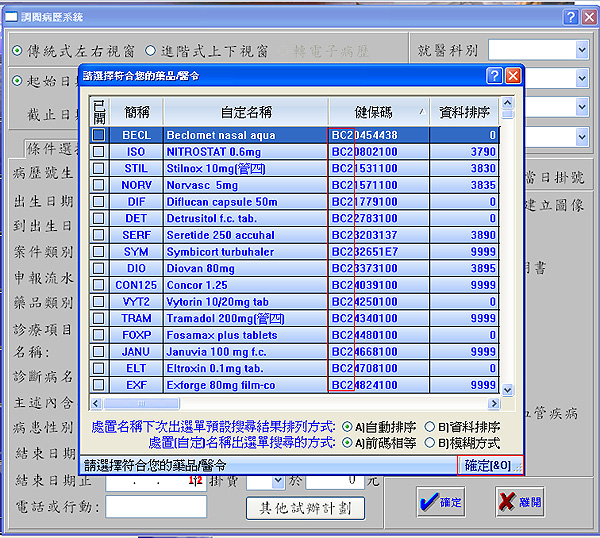Click the 電話或行動 input field
This screenshot has width=600, height=538.
click(x=155, y=507)
